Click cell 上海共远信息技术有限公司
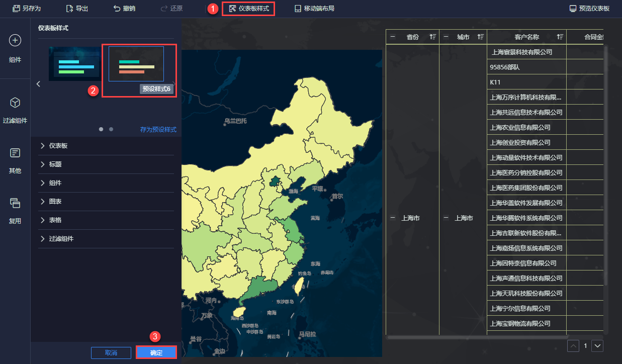Viewport: 622px width, 364px height. tap(526, 112)
